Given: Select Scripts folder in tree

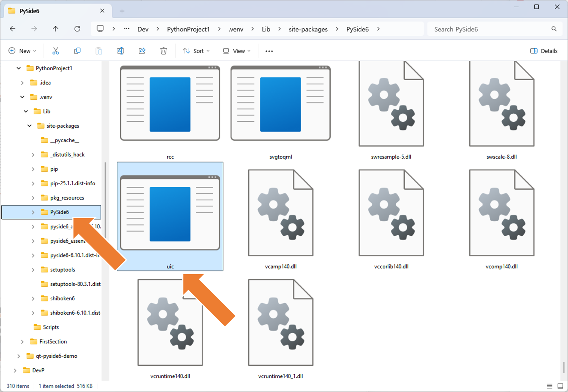Looking at the screenshot, I should (51, 327).
